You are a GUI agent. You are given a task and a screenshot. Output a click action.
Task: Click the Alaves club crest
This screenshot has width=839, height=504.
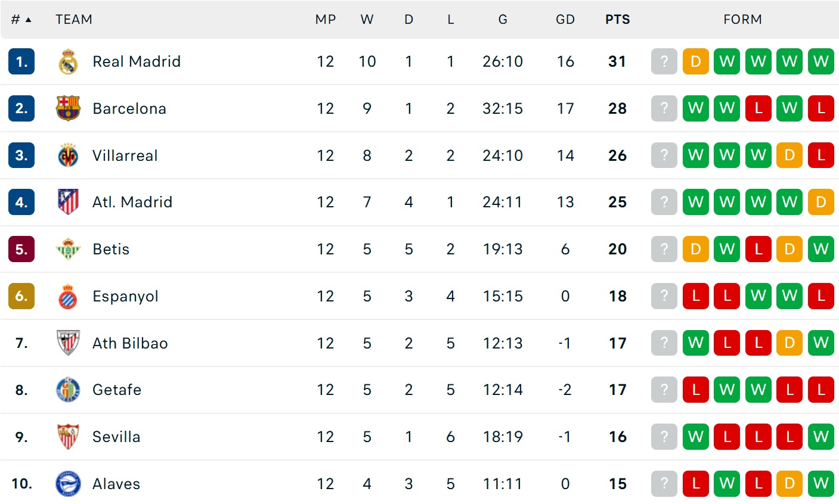pos(68,484)
